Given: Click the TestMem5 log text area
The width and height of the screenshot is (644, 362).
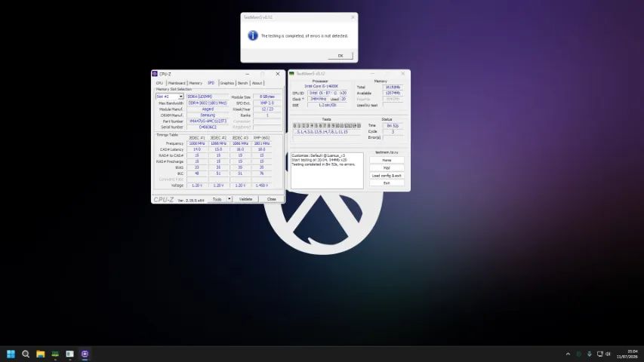Looking at the screenshot, I should (327, 170).
